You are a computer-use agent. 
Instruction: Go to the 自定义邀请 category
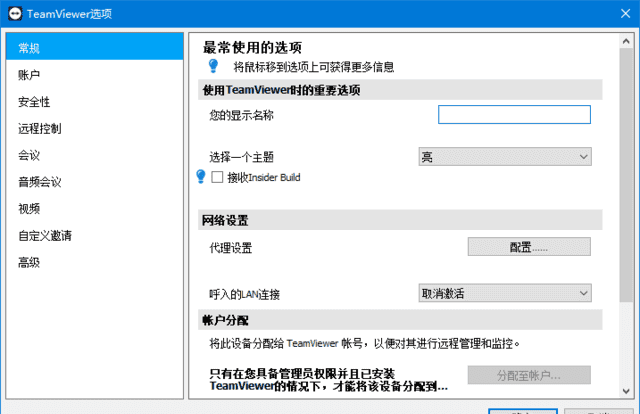tap(95, 235)
